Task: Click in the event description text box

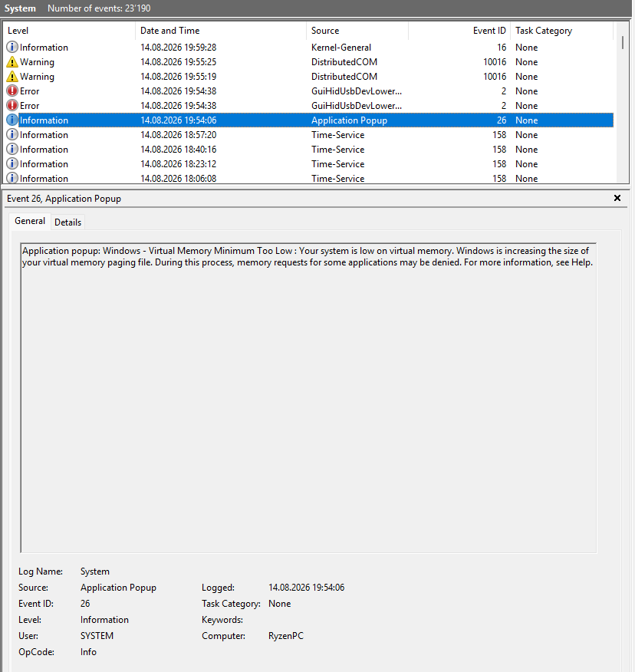Action: coord(308,398)
